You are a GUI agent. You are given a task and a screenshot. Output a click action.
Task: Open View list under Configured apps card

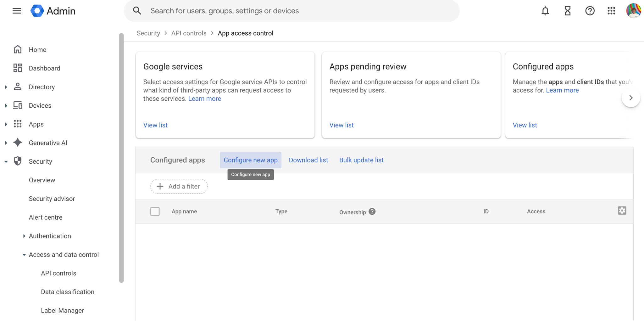(525, 125)
